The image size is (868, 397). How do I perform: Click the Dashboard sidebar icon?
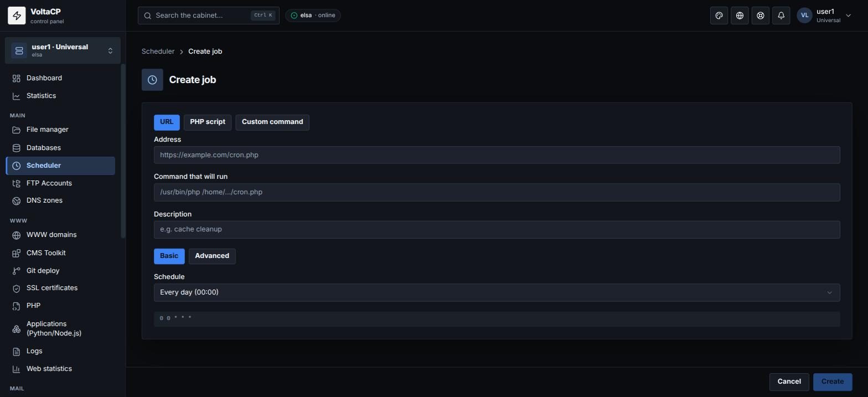click(x=17, y=78)
